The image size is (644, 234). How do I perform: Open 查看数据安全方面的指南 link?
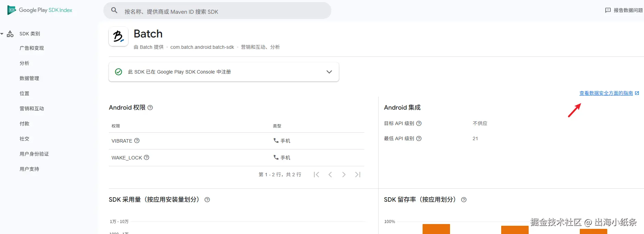tap(606, 93)
